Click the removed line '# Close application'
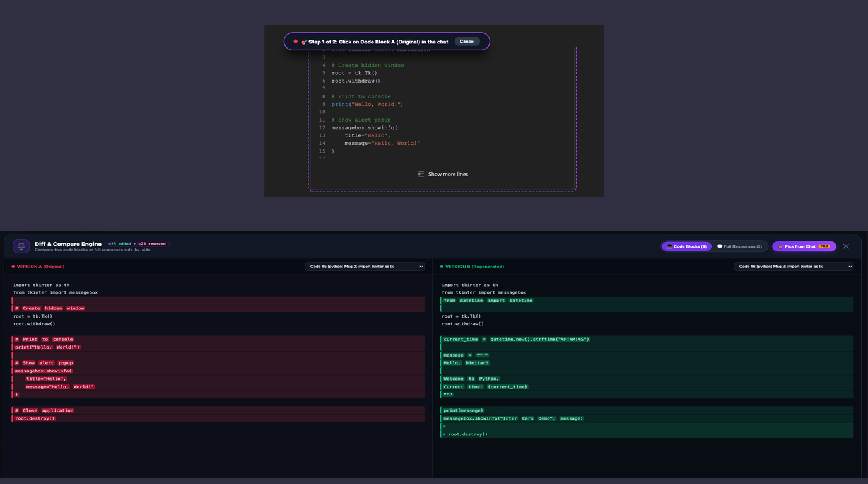This screenshot has width=868, height=484. tap(218, 410)
